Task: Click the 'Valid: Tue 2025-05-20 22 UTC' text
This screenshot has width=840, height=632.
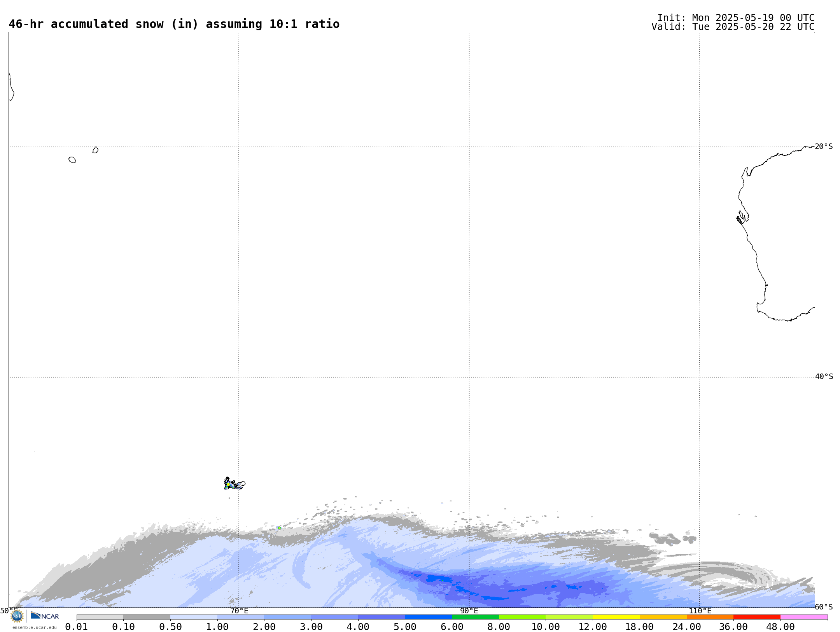Action: click(733, 27)
